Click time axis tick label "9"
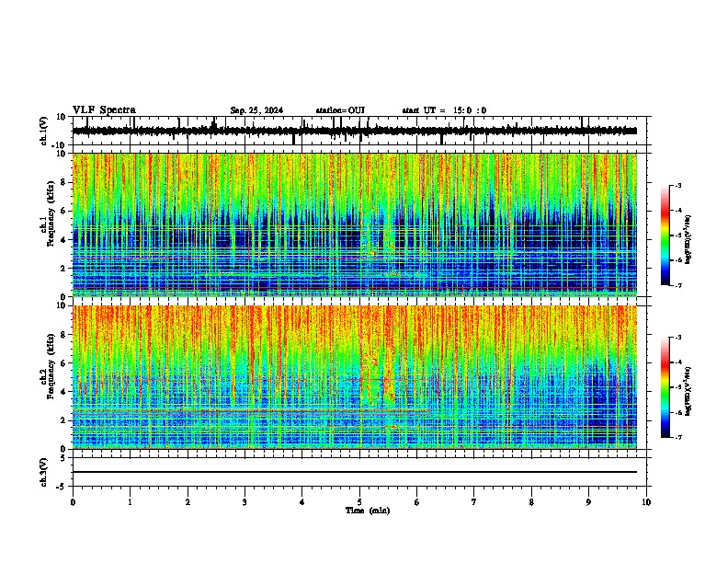 coord(588,502)
